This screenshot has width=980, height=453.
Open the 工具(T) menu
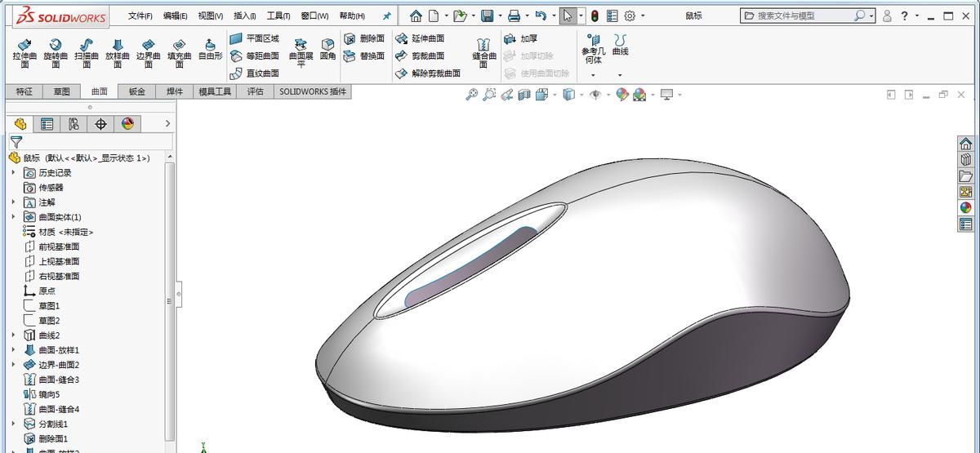click(x=278, y=16)
